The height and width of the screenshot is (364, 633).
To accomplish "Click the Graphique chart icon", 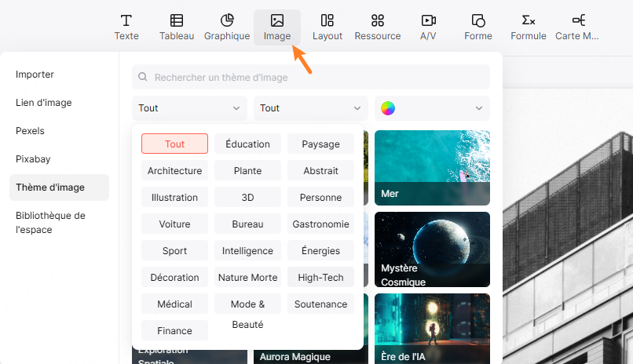I will click(x=227, y=21).
